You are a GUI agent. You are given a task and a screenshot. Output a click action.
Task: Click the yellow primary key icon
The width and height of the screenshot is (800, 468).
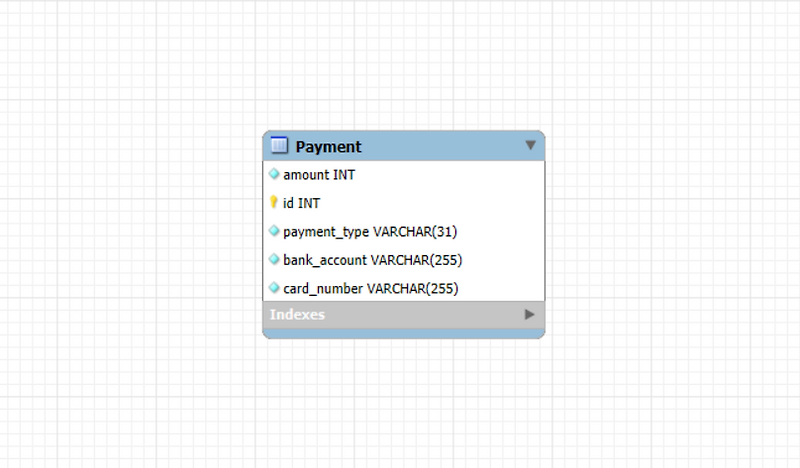(273, 202)
